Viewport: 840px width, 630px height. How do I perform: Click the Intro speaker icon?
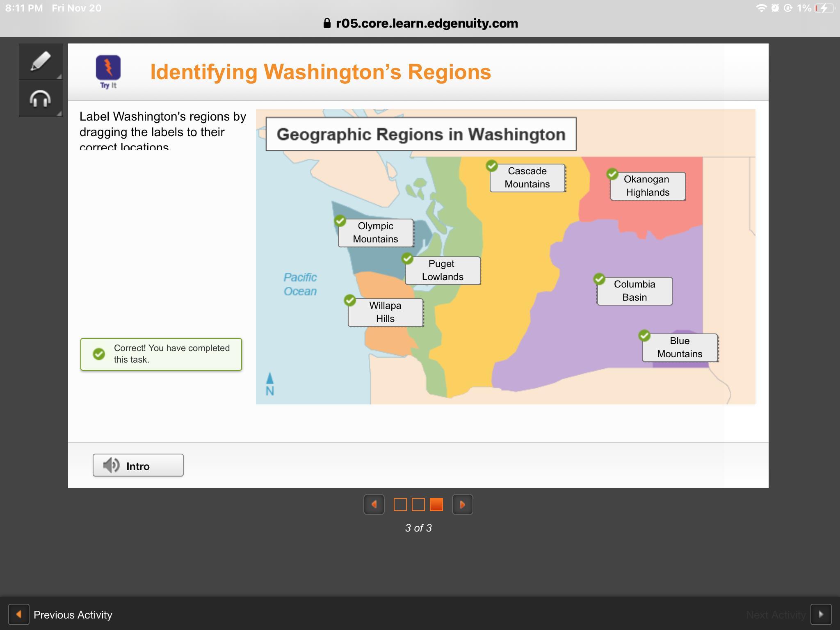[111, 466]
